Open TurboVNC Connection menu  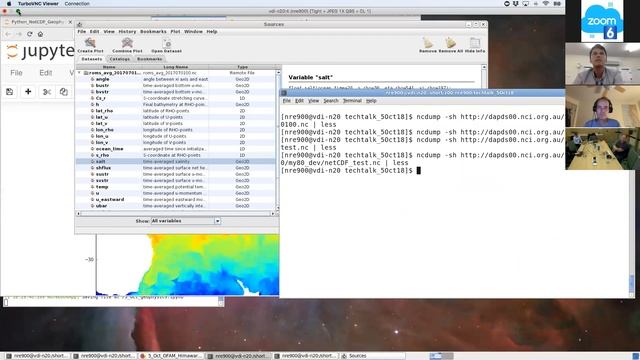(x=77, y=4)
